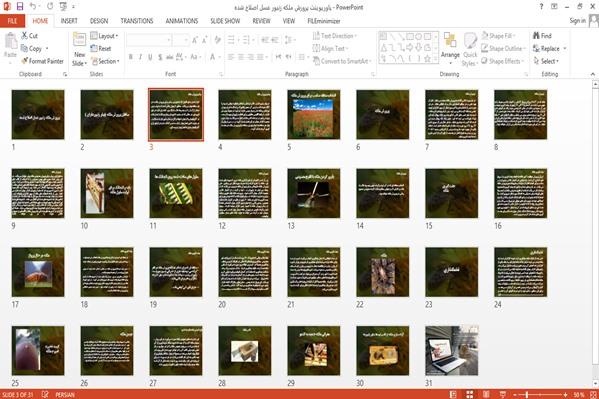Expand the Layout dropdown
The image size is (599, 399).
tap(104, 36)
